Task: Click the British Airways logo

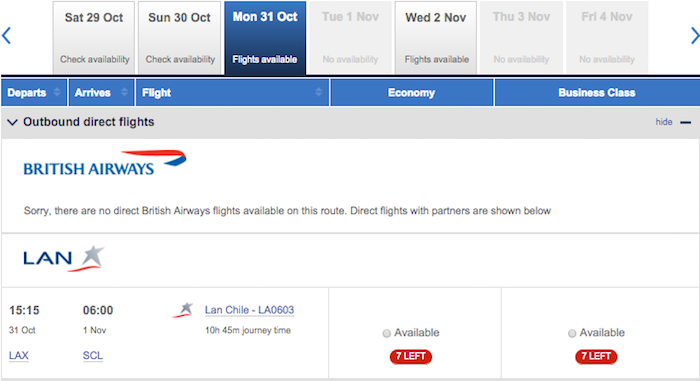Action: point(105,163)
